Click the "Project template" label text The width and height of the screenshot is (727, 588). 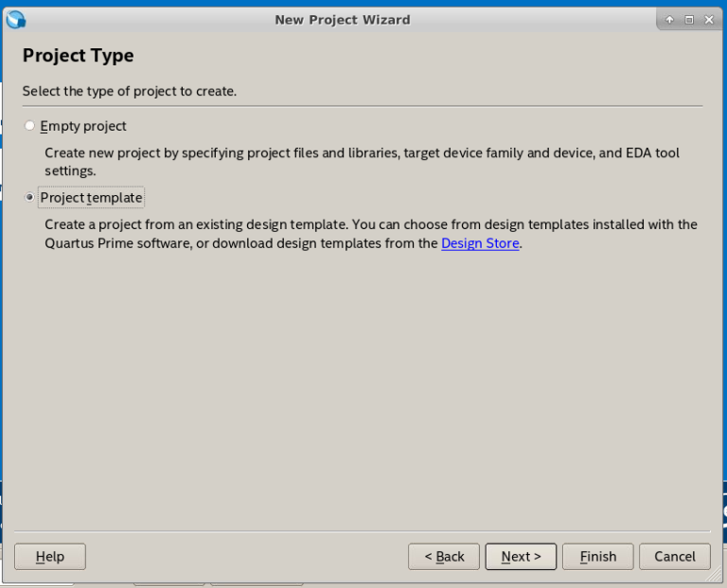pos(91,198)
